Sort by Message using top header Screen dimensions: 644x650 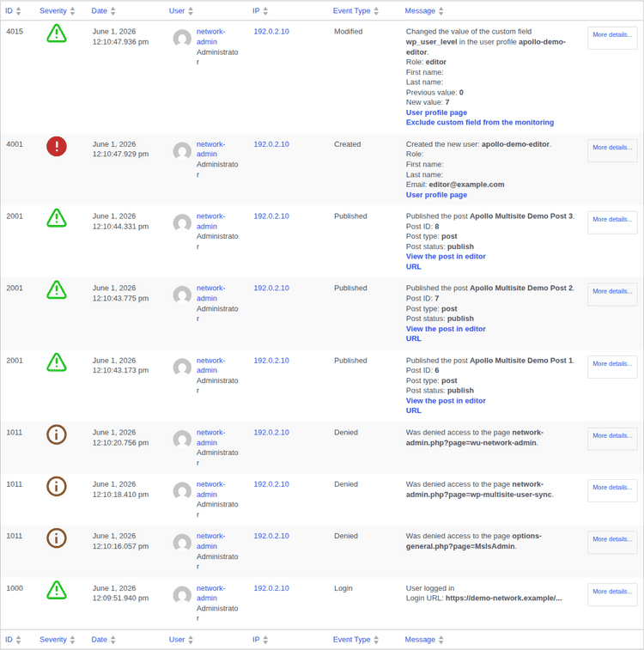424,11
